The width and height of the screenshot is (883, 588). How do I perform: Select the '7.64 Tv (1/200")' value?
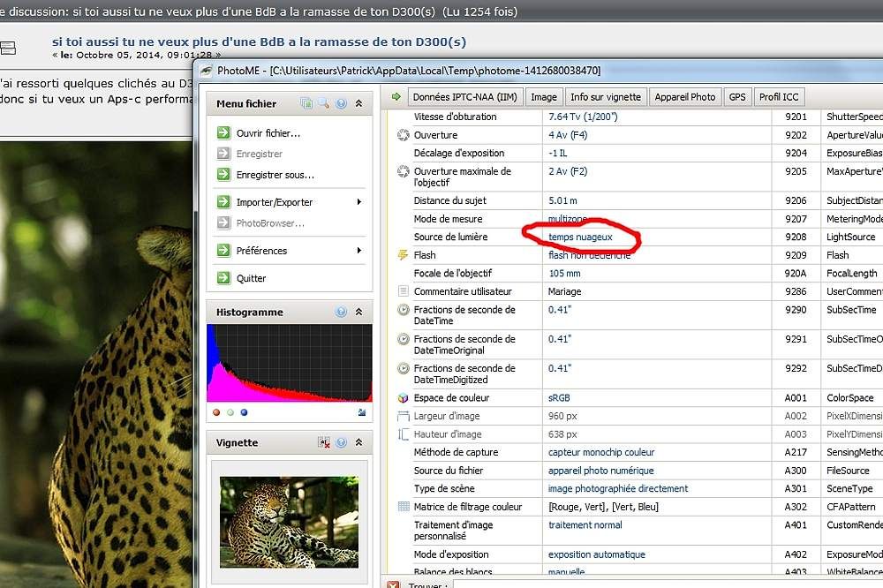tap(583, 117)
